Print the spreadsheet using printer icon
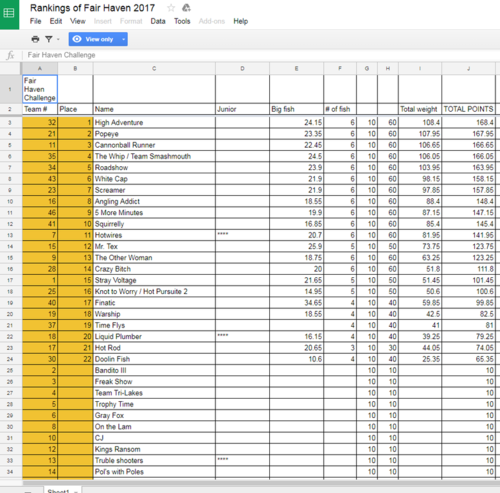The width and height of the screenshot is (500, 493). coord(35,39)
